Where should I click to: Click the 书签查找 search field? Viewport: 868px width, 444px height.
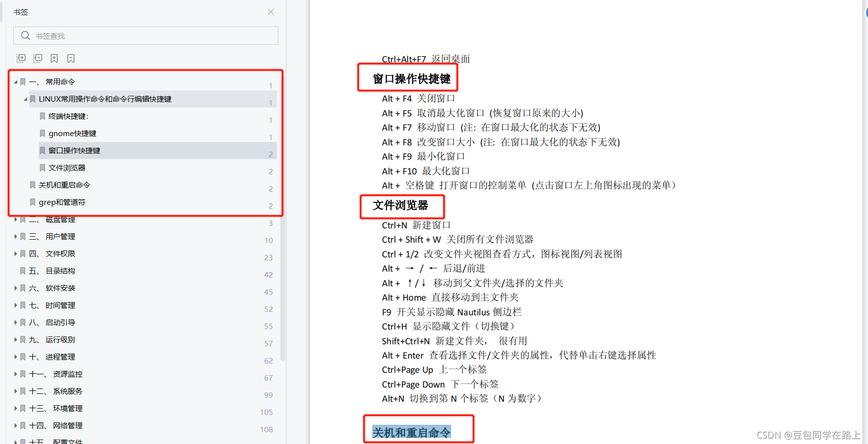click(x=146, y=36)
